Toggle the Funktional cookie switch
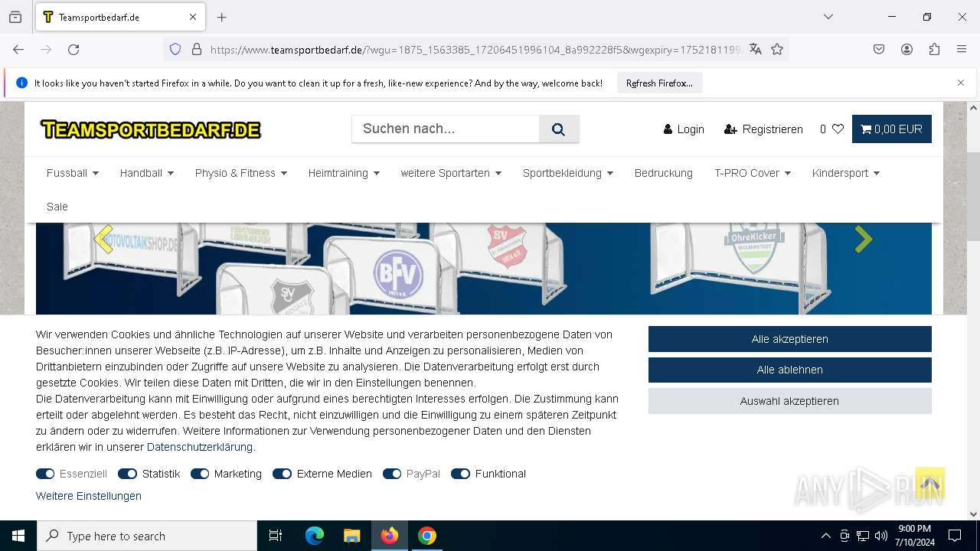 click(x=460, y=474)
